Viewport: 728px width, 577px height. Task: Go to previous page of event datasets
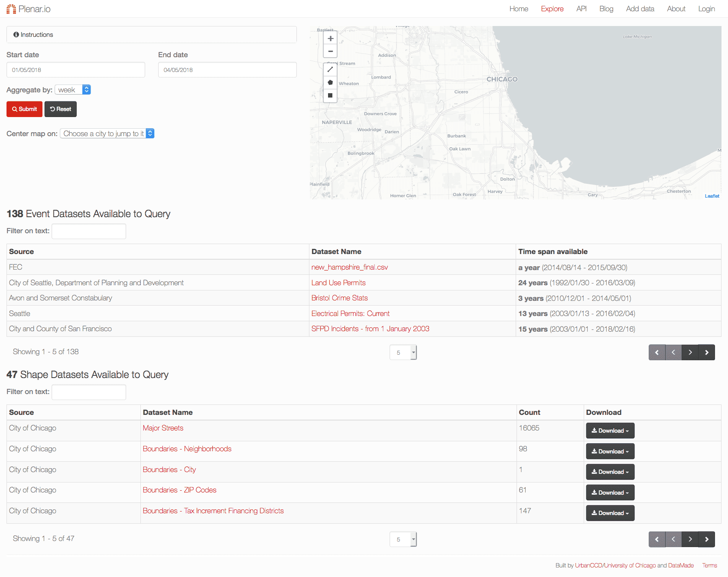pos(673,352)
